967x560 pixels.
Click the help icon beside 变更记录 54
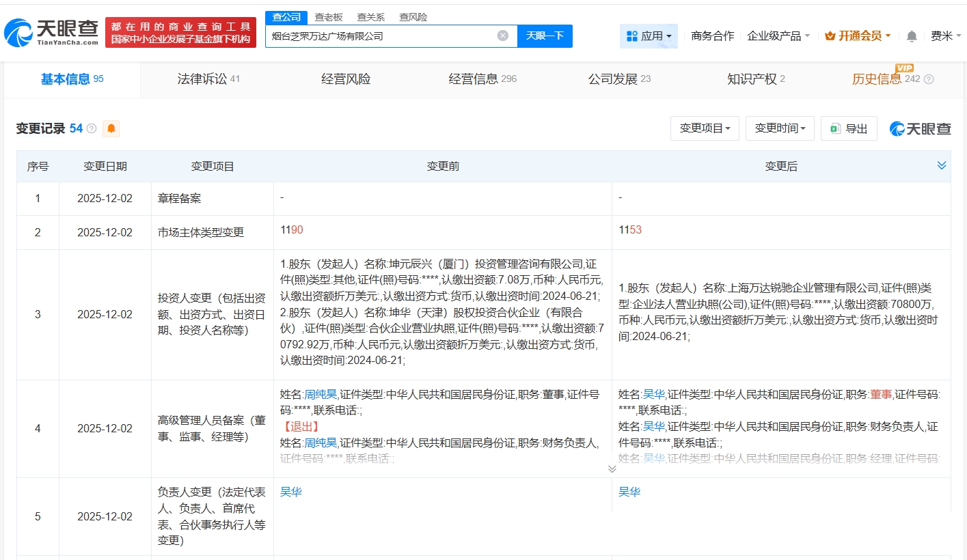point(92,128)
